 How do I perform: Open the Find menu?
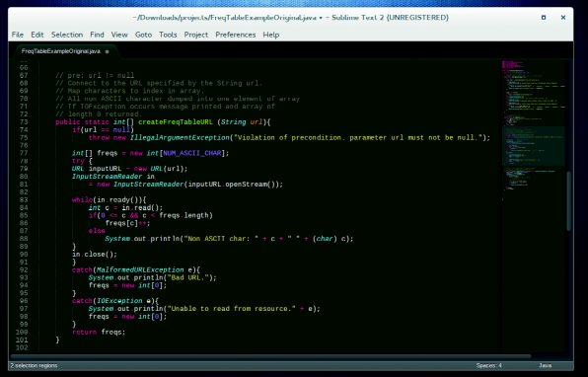tap(97, 35)
